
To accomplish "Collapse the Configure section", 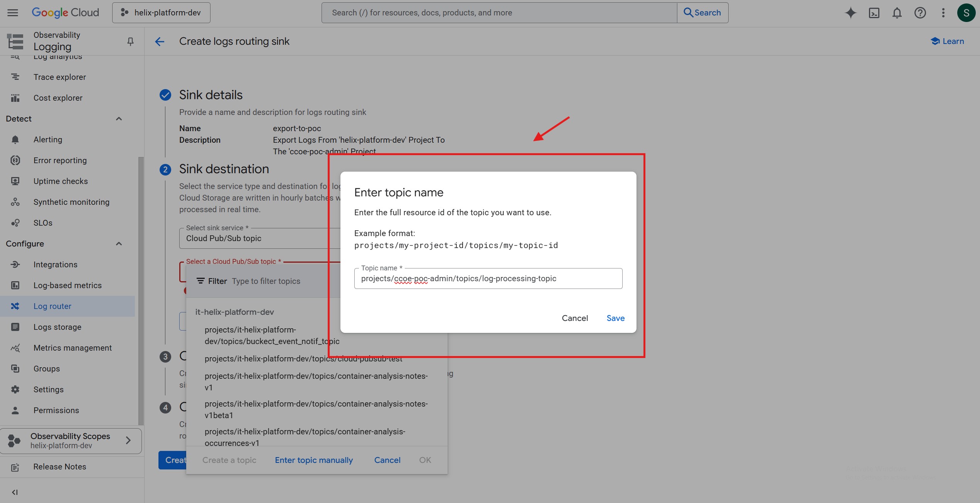I will 119,244.
